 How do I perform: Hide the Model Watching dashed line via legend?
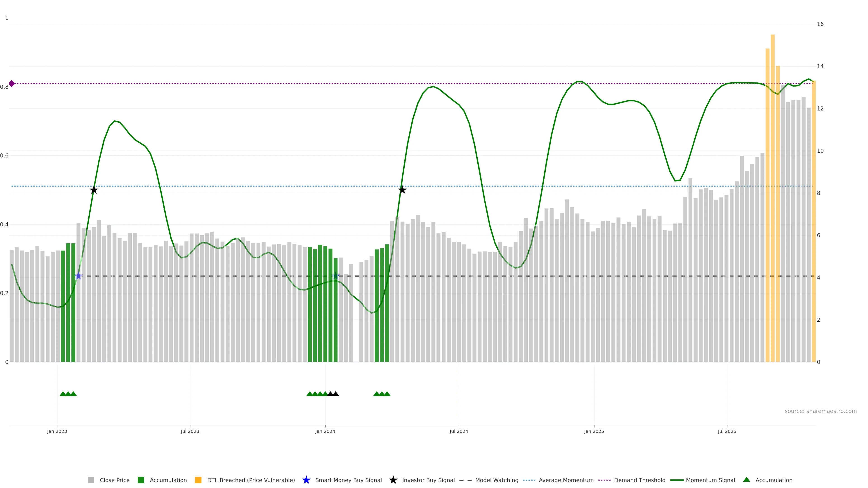point(496,480)
